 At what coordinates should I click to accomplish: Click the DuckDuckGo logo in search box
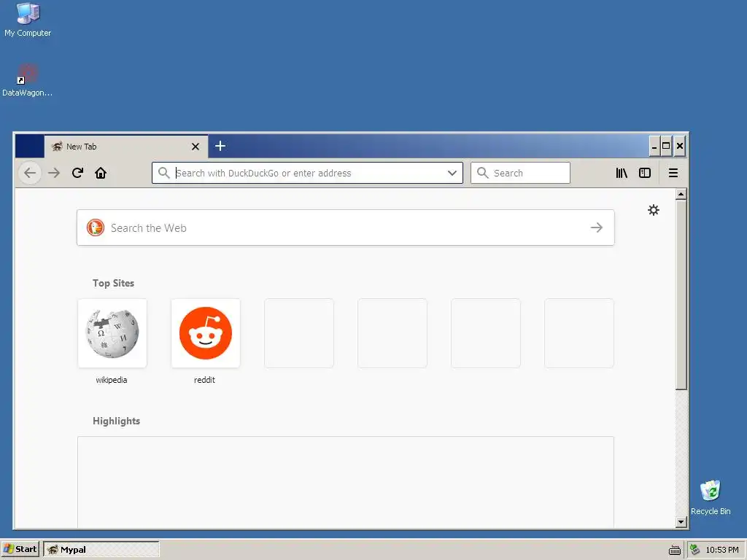pyautogui.click(x=96, y=227)
